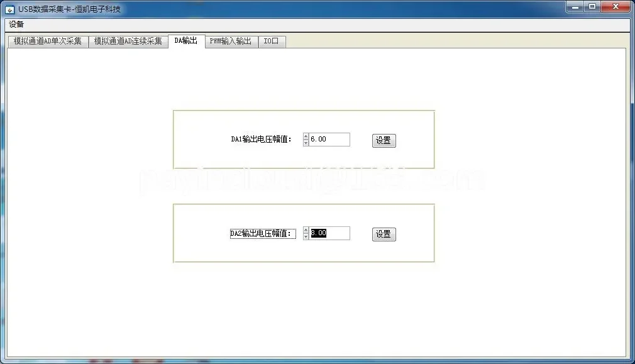Increase DA1 voltage with up arrow
This screenshot has height=364, width=635.
click(x=306, y=136)
